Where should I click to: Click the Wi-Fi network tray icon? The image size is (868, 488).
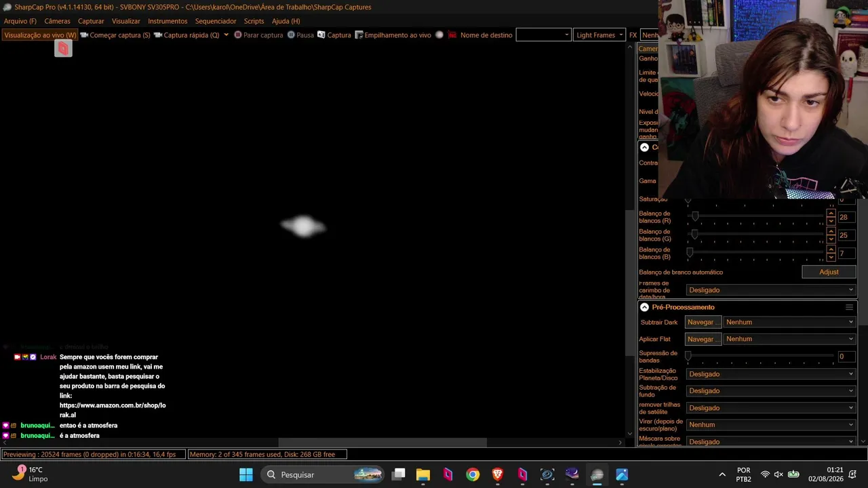click(x=765, y=474)
